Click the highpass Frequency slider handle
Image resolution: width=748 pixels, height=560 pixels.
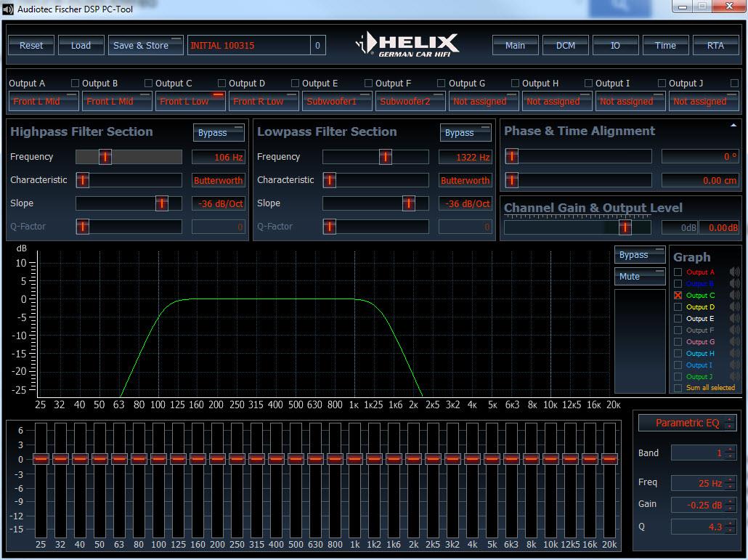point(105,156)
